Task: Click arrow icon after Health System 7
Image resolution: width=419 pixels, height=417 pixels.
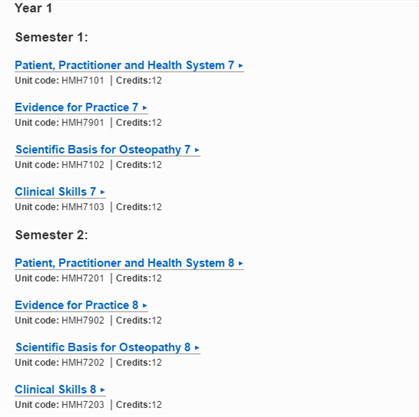Action: point(241,66)
